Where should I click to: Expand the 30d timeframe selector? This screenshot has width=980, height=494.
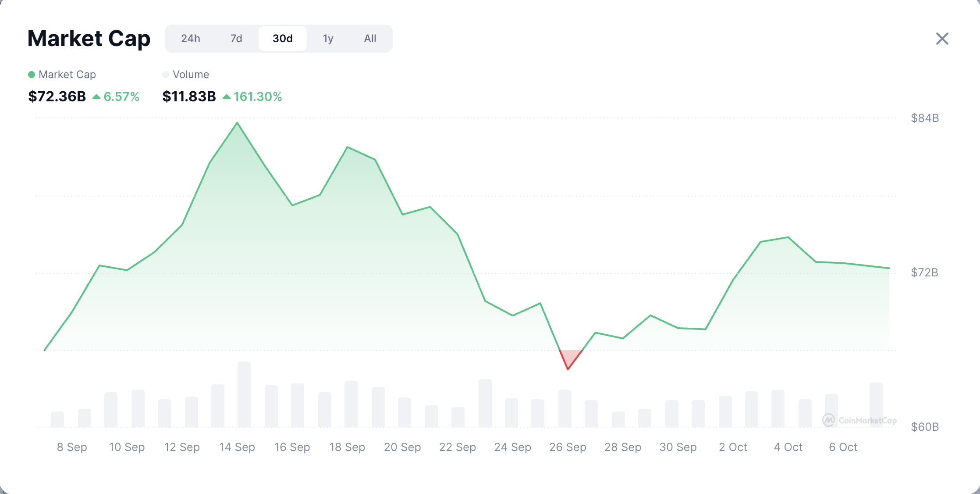pyautogui.click(x=283, y=39)
